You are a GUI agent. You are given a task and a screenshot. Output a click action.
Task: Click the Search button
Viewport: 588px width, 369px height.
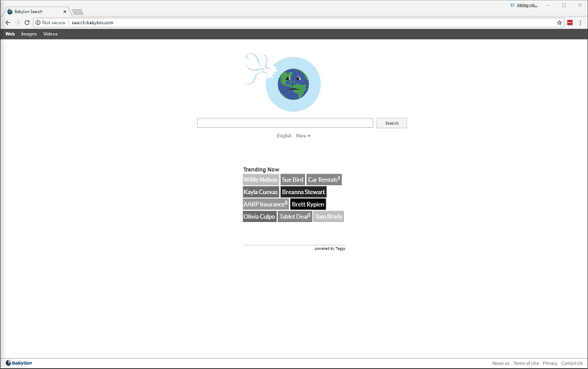tap(392, 123)
